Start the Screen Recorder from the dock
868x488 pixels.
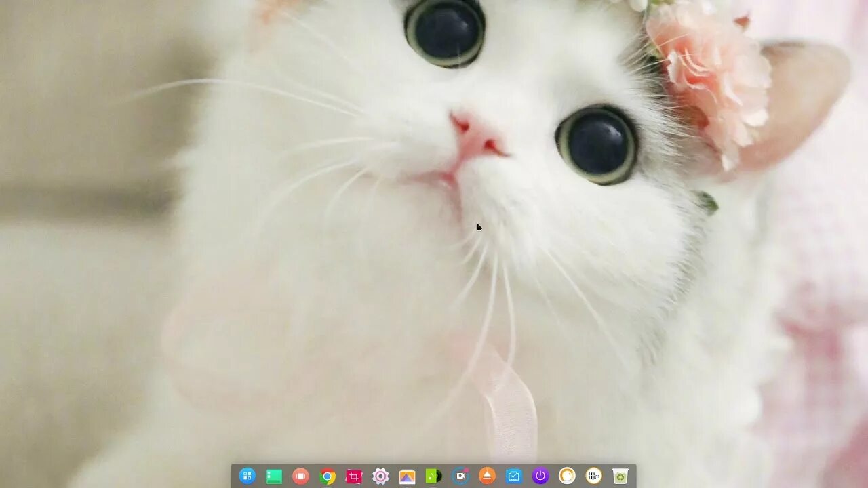click(460, 476)
